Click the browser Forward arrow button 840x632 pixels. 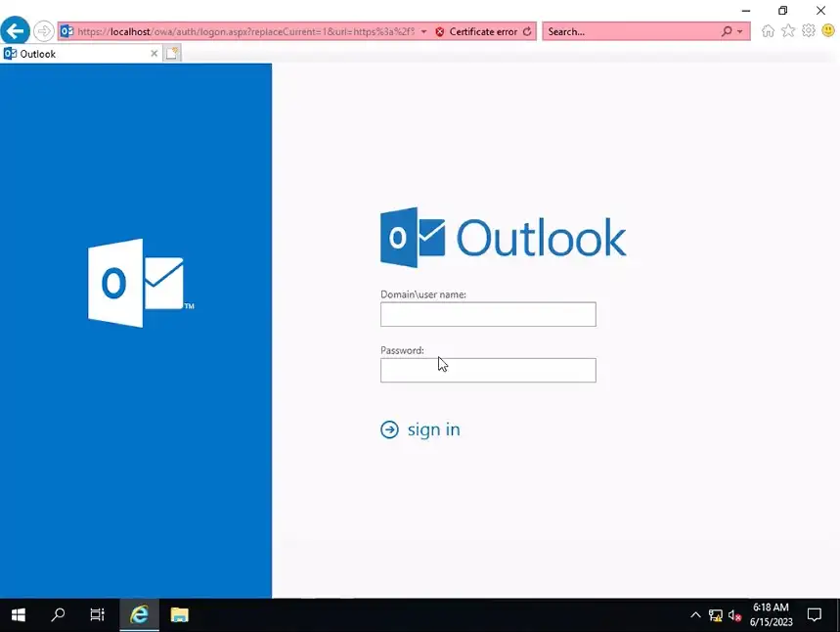[43, 31]
